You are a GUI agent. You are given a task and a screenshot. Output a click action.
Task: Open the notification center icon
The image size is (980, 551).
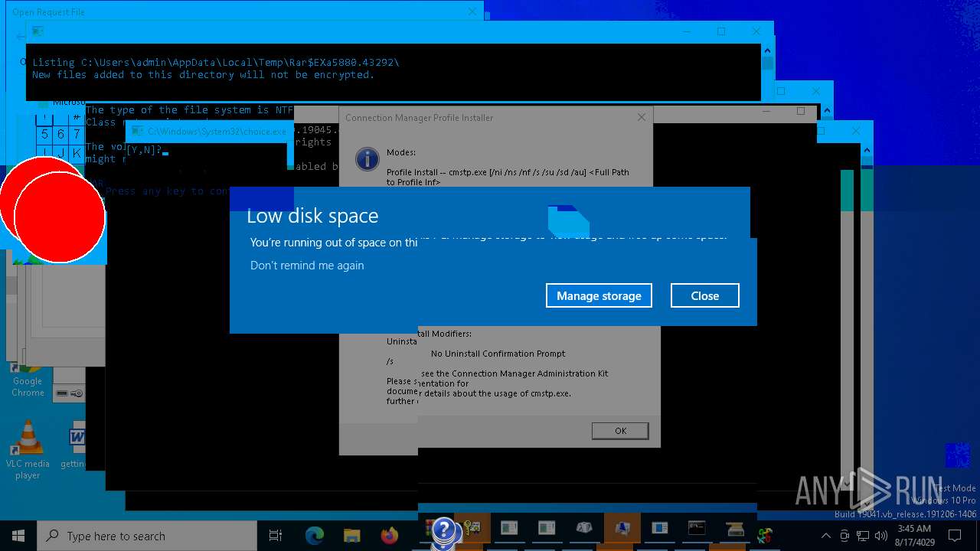click(955, 536)
